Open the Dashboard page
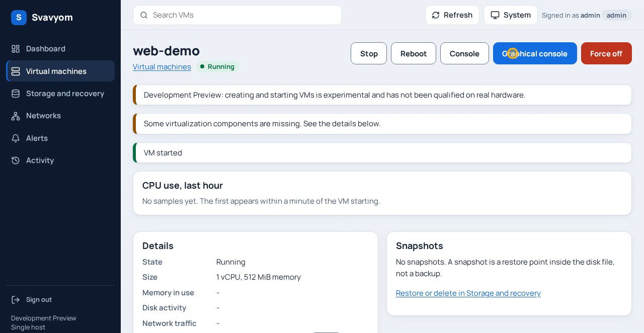This screenshot has height=333, width=644. point(60,49)
